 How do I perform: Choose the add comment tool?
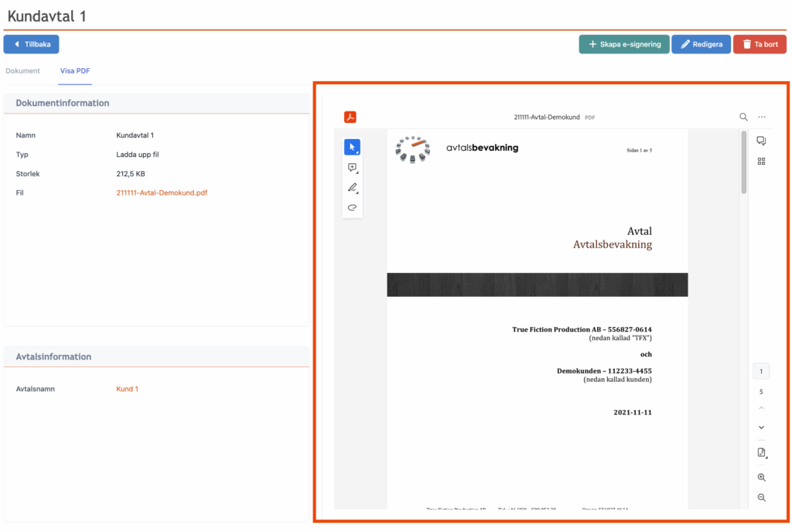point(352,168)
